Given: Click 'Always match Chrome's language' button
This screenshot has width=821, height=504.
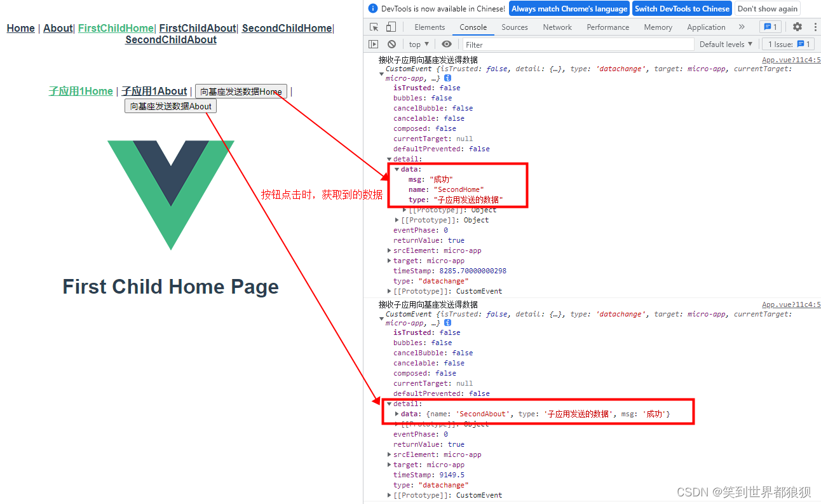Looking at the screenshot, I should 569,9.
